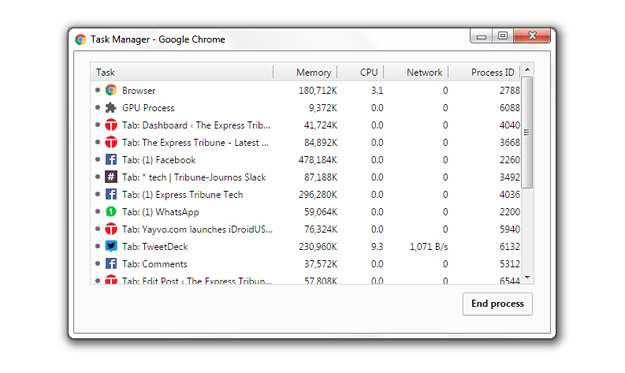The width and height of the screenshot is (625, 373).
Task: Sort by the Memory column header
Action: 305,72
